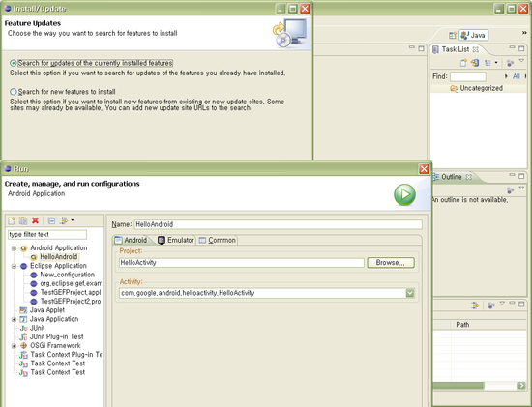Click filters icon in bottom Path panel toolbar
The width and height of the screenshot is (532, 407).
click(x=475, y=305)
